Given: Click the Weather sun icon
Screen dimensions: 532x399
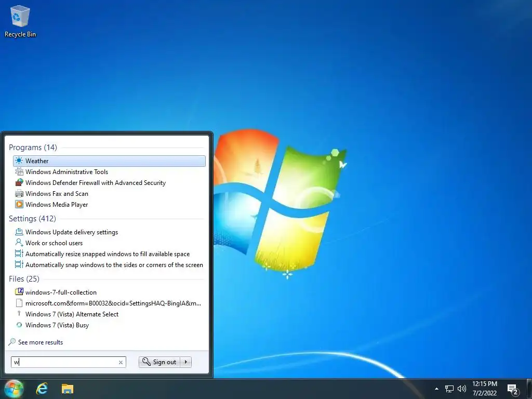Looking at the screenshot, I should coord(19,161).
